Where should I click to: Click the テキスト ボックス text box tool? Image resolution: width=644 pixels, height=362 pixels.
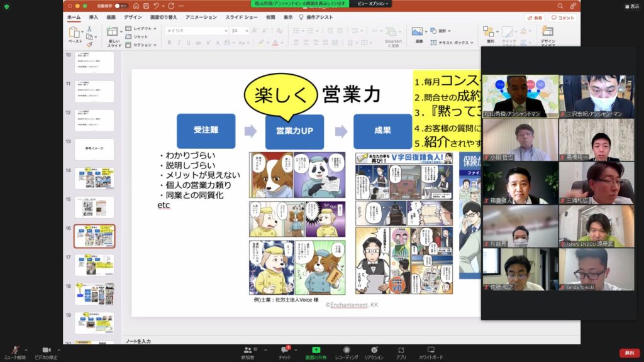[x=452, y=43]
